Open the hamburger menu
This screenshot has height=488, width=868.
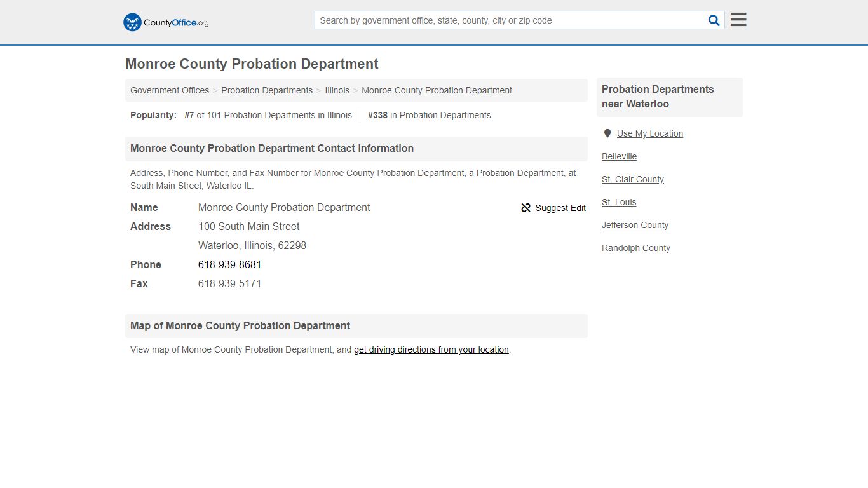pos(738,20)
